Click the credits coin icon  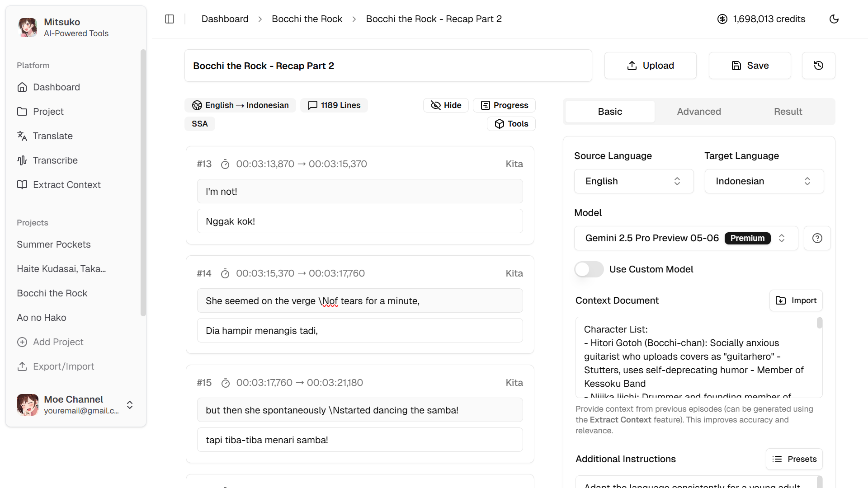[x=722, y=19]
